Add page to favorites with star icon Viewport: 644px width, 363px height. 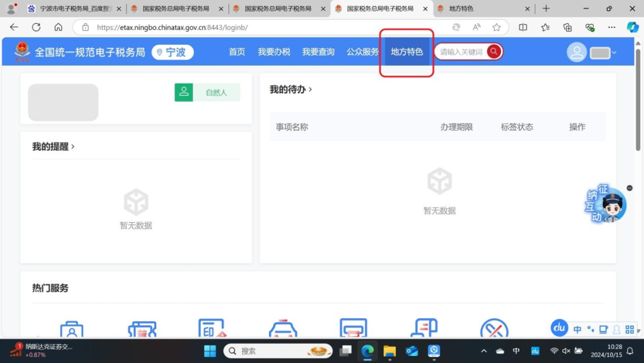(x=496, y=27)
